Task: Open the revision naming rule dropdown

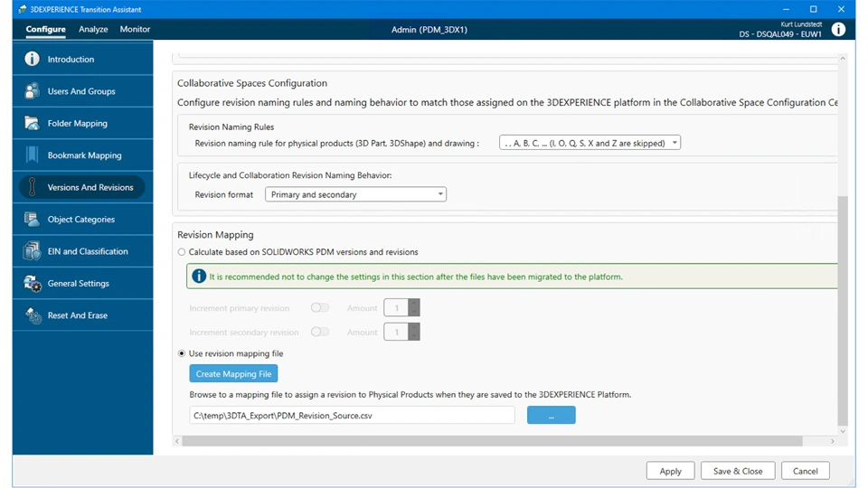Action: pos(590,143)
